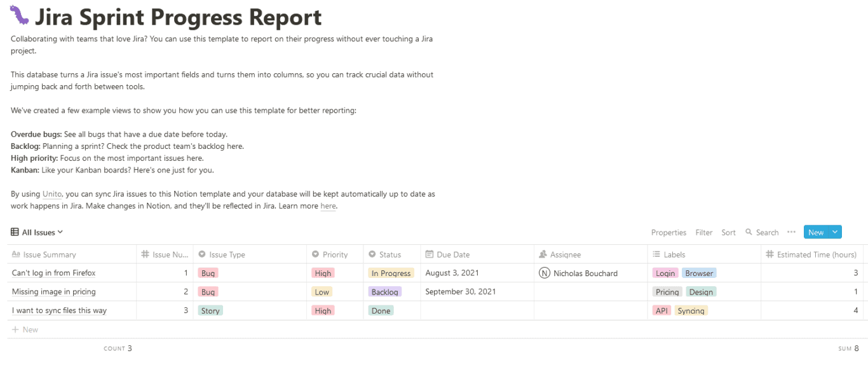Click issue number 2 cell
The image size is (868, 367).
(165, 292)
